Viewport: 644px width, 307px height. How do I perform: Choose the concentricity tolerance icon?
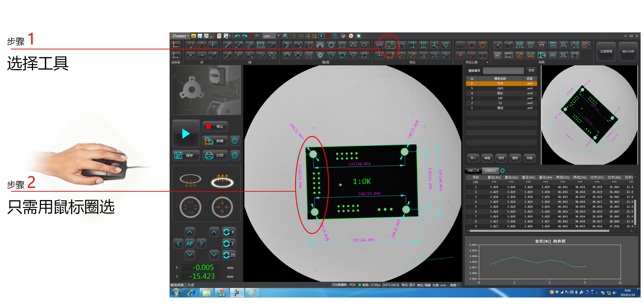point(482,45)
